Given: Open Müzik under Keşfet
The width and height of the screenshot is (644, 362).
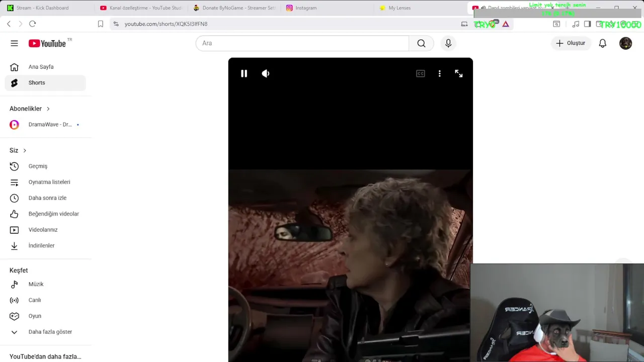Looking at the screenshot, I should click(45, 284).
